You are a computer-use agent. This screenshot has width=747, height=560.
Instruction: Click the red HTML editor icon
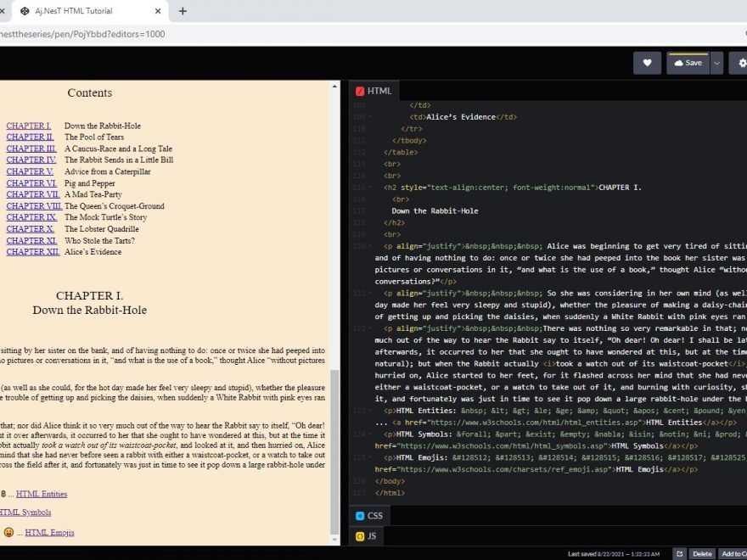360,91
